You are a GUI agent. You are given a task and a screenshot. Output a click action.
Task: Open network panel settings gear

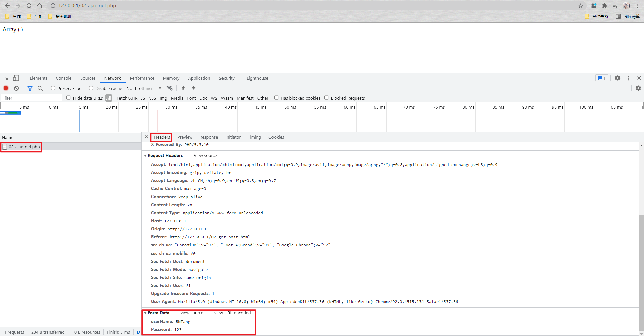coord(638,88)
